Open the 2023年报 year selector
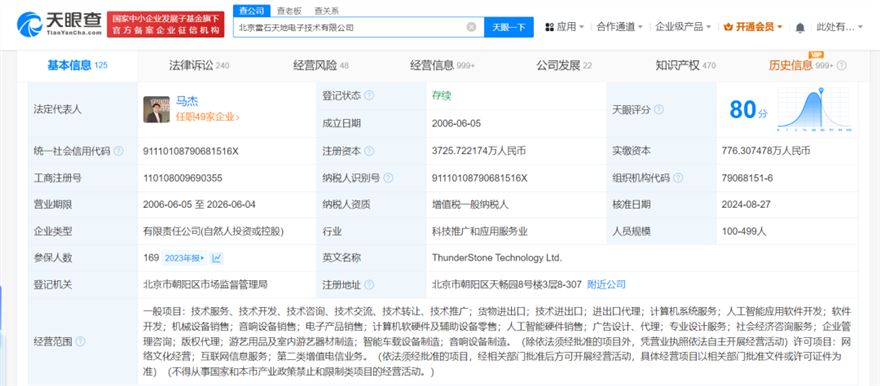Screen dimensions: 880x386 [185, 259]
